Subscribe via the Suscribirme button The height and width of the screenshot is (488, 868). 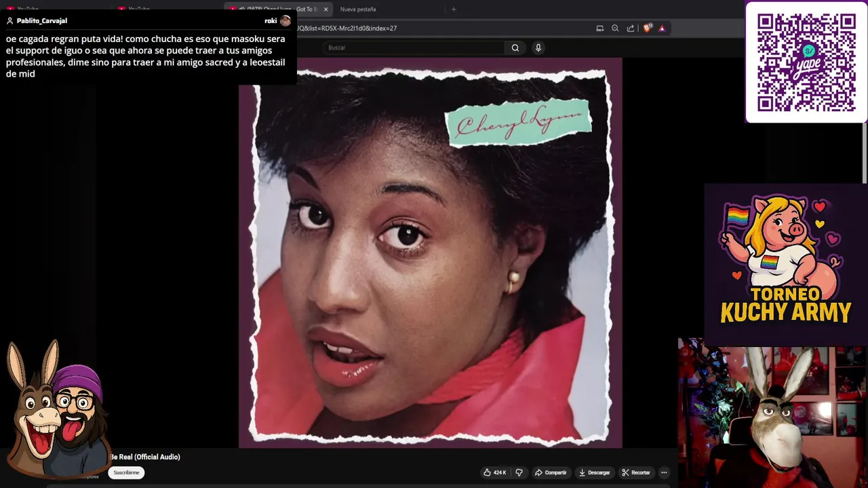tap(126, 472)
